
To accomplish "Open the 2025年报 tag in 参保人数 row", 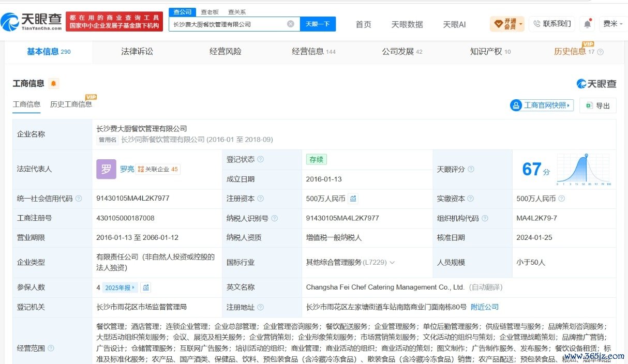I will (x=120, y=287).
